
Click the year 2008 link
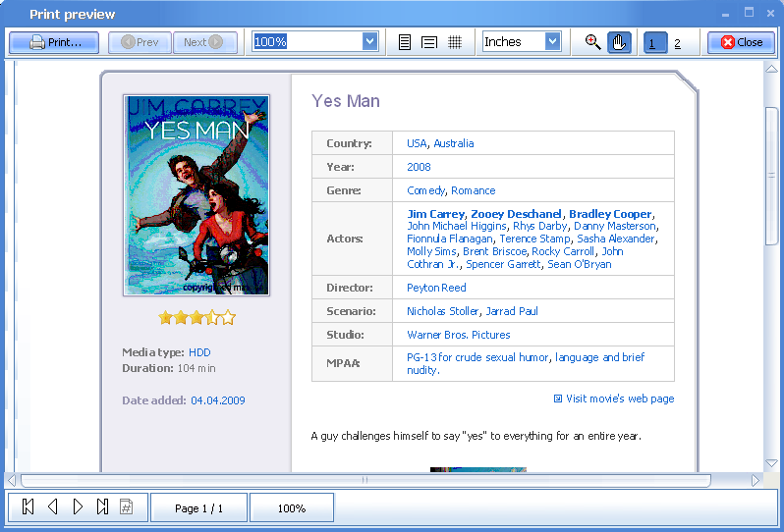tap(419, 167)
